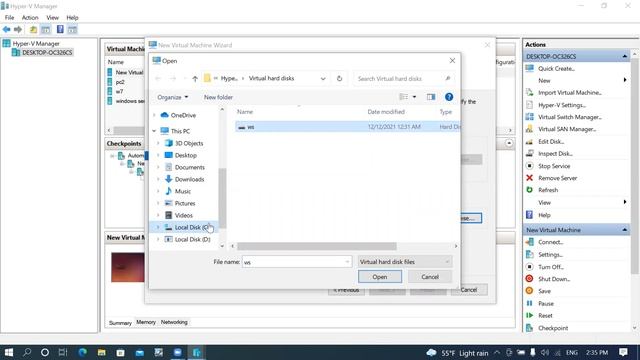640x360 pixels.
Task: Toggle the preview pane icon in Open dialog
Action: click(x=431, y=97)
